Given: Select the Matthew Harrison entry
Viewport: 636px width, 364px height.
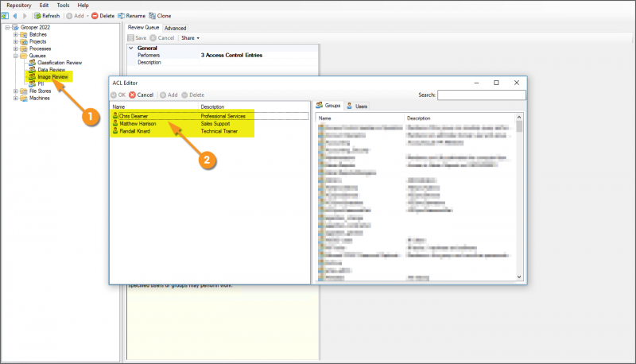Looking at the screenshot, I should click(x=138, y=124).
